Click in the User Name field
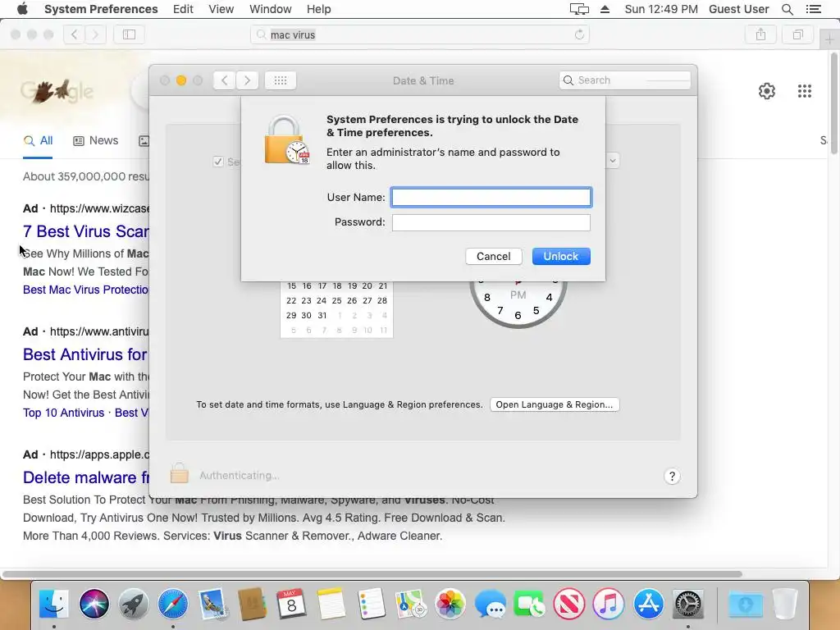 click(491, 197)
